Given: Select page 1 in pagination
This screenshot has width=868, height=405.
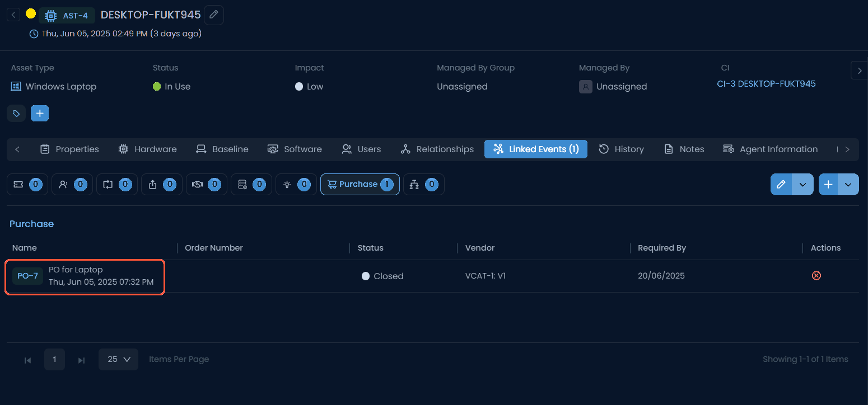Looking at the screenshot, I should [x=54, y=360].
